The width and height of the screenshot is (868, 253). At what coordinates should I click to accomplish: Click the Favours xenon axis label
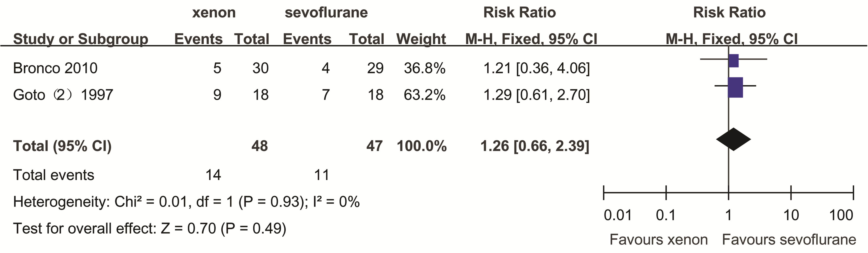pos(659,240)
